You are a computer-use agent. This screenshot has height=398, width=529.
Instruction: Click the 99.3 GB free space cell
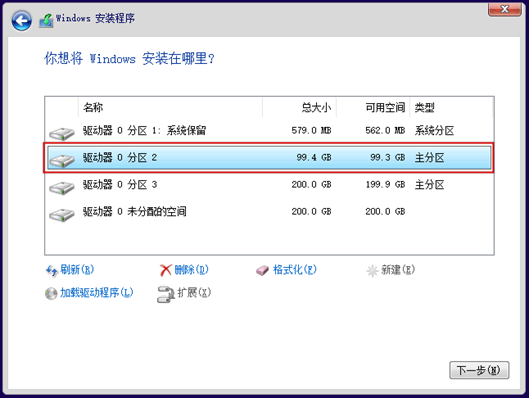pyautogui.click(x=388, y=158)
